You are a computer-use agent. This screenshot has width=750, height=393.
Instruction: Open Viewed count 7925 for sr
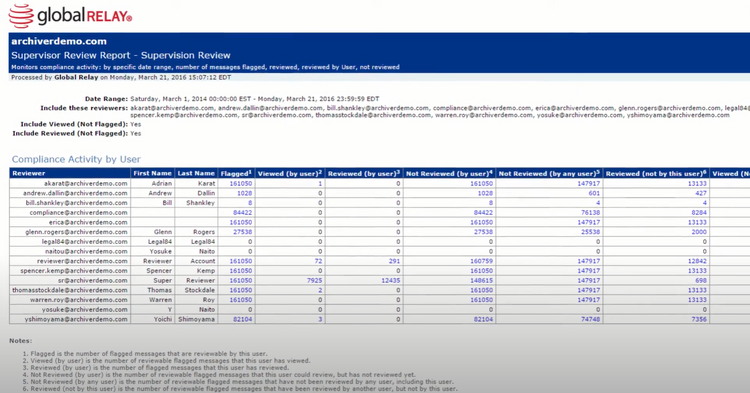pyautogui.click(x=314, y=280)
